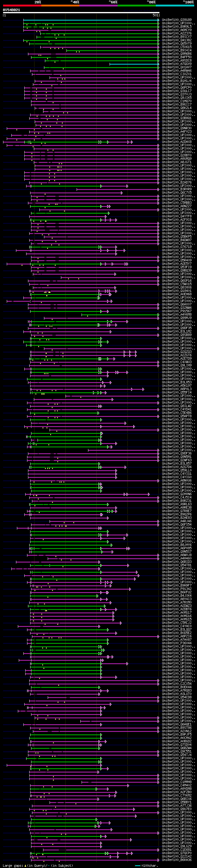Select subject label UniRef100_Q3ULC7

(x=176, y=91)
